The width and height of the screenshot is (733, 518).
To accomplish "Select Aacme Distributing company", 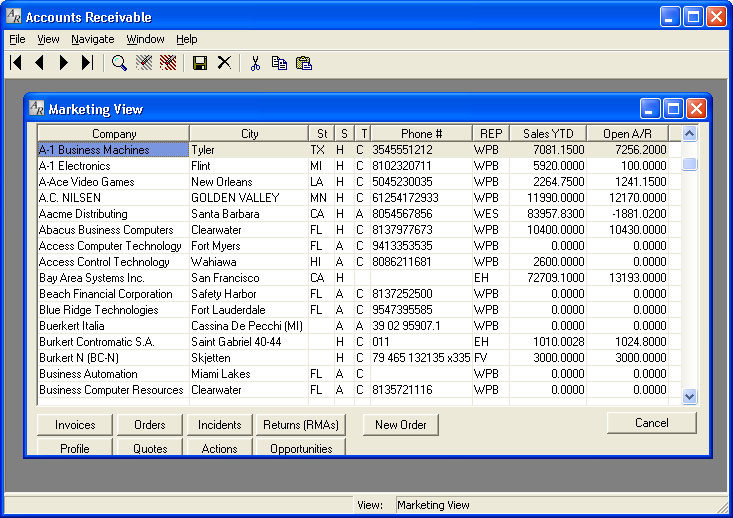I will pos(113,214).
